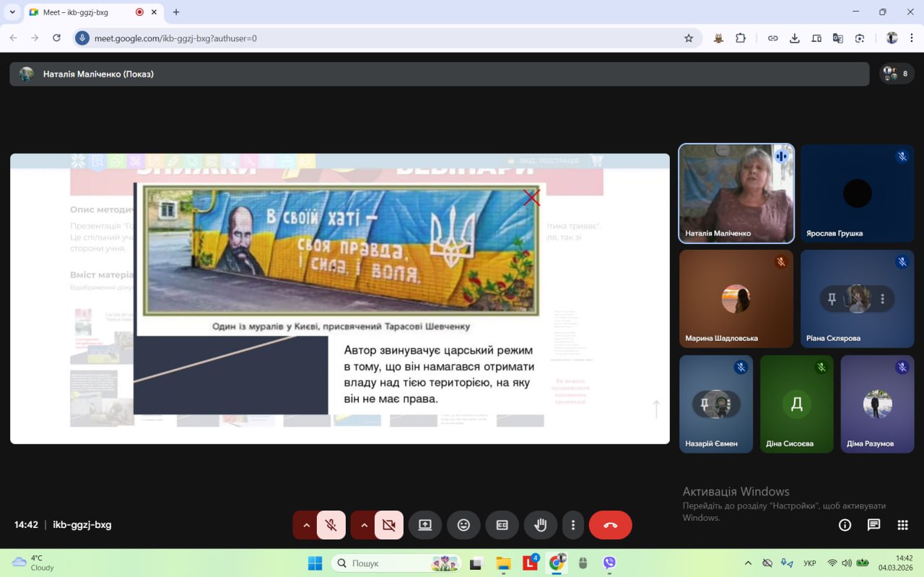Open the Activities grid icon

(902, 525)
